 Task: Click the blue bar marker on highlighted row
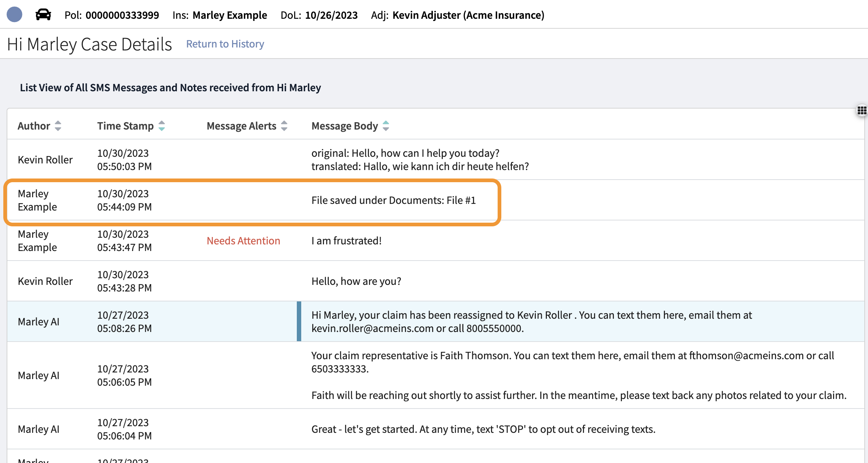click(x=299, y=321)
